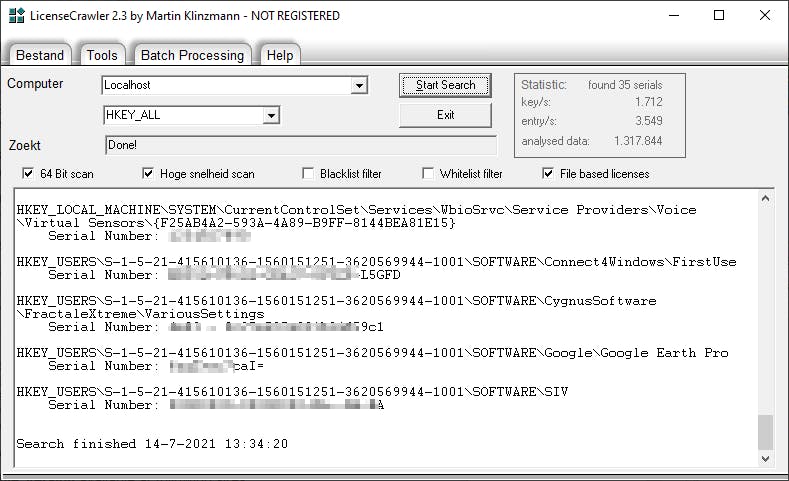Viewport: 789px width, 481px height.
Task: Expand the Computer Localhost dropdown
Action: (x=359, y=86)
